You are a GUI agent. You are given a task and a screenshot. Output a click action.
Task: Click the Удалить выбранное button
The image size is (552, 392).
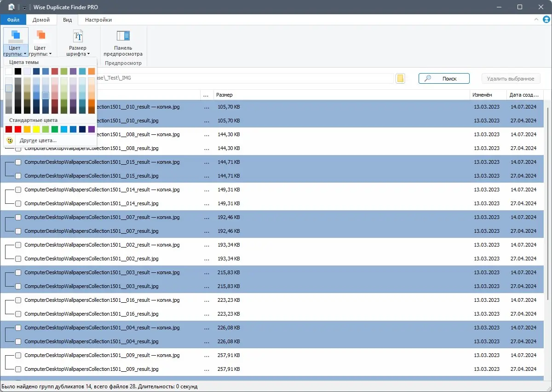(511, 79)
